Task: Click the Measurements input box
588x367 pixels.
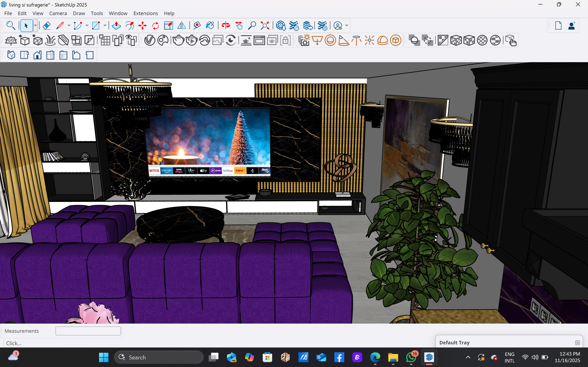Action: click(88, 331)
